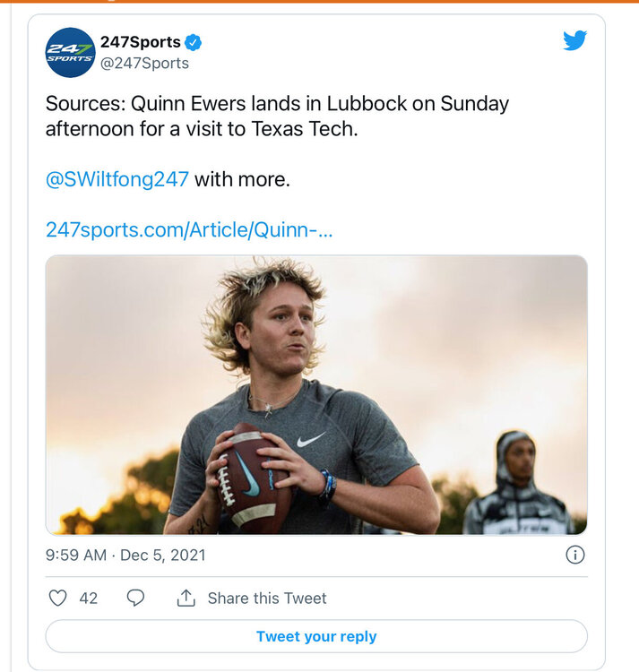Click the 247Sports display name

[141, 42]
